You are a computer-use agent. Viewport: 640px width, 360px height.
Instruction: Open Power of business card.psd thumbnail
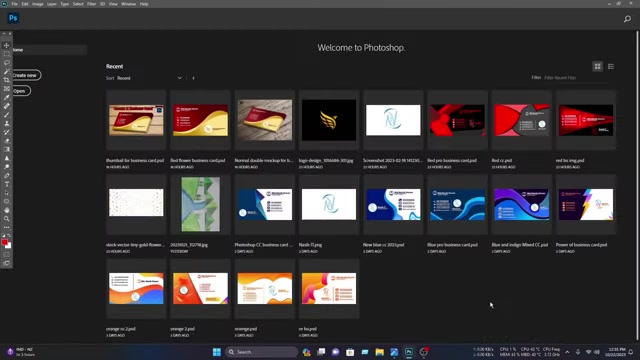[586, 204]
